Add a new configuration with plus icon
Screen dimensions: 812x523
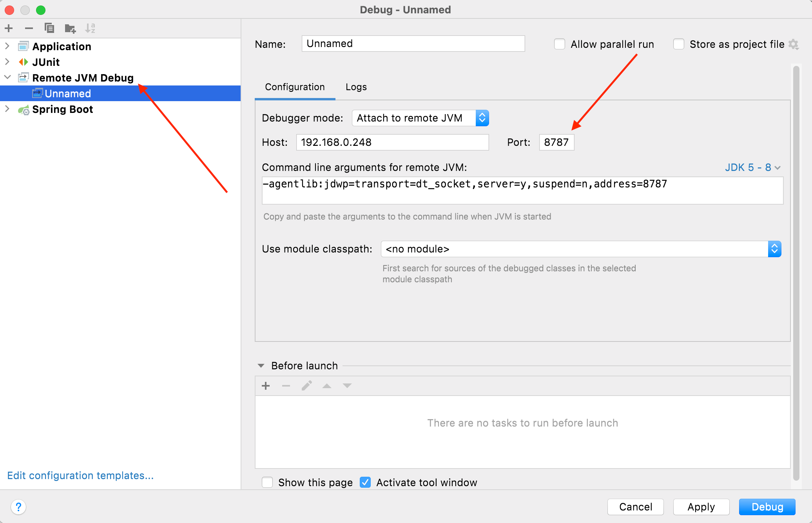[9, 28]
